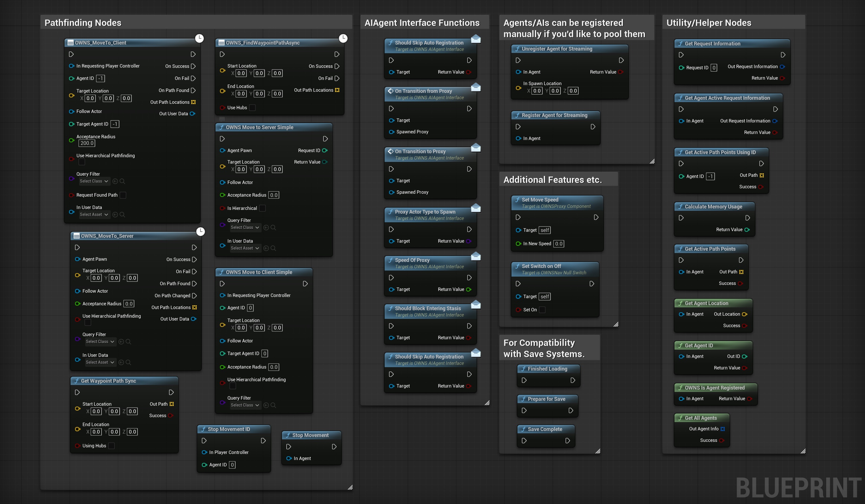
Task: Click Agent ID -1 field on Get Active Path Points Using ID
Action: coord(710,176)
